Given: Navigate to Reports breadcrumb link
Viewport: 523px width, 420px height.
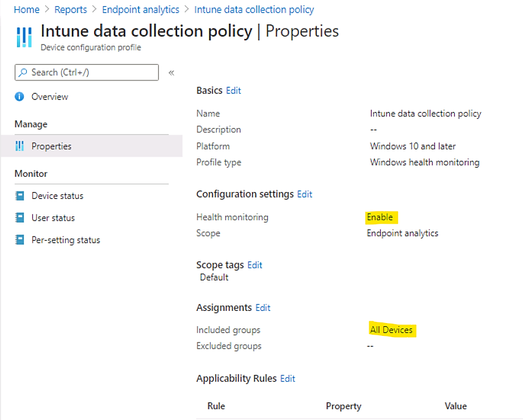Looking at the screenshot, I should tap(71, 10).
